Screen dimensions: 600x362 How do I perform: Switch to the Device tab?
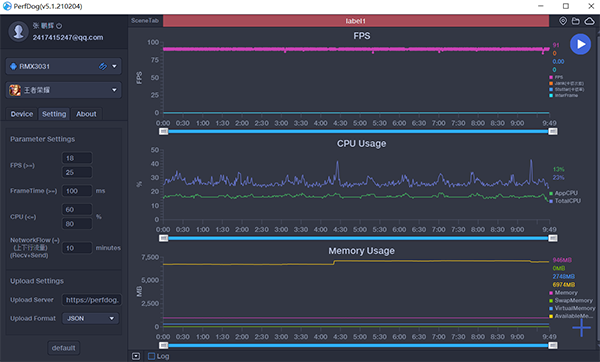(22, 114)
